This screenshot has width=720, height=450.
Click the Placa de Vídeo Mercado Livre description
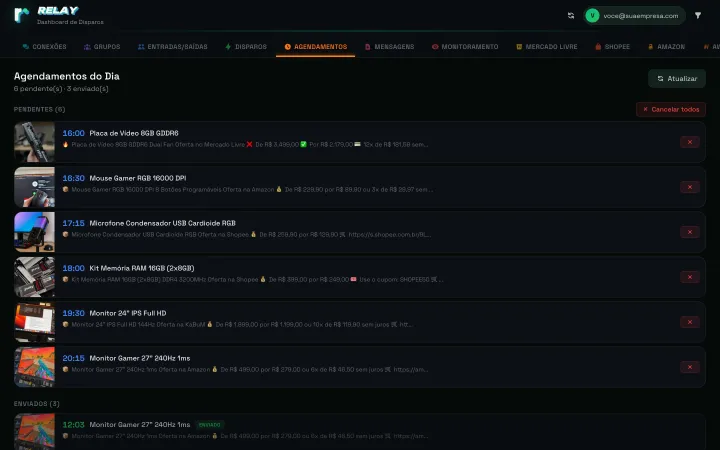(x=245, y=144)
